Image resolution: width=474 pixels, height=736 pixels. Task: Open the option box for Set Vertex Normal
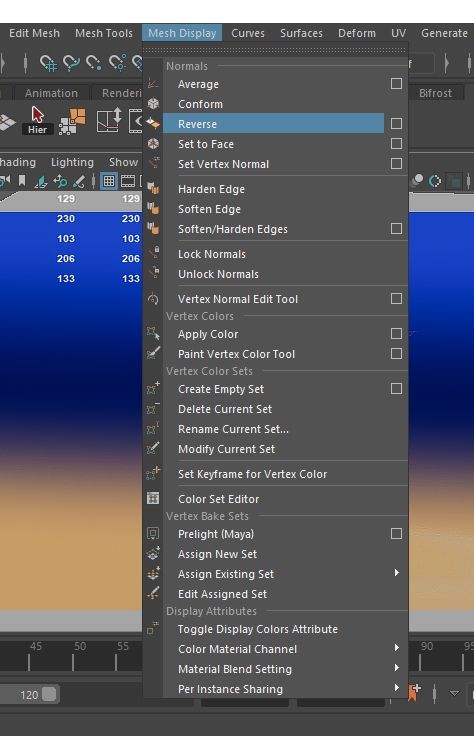click(x=396, y=163)
